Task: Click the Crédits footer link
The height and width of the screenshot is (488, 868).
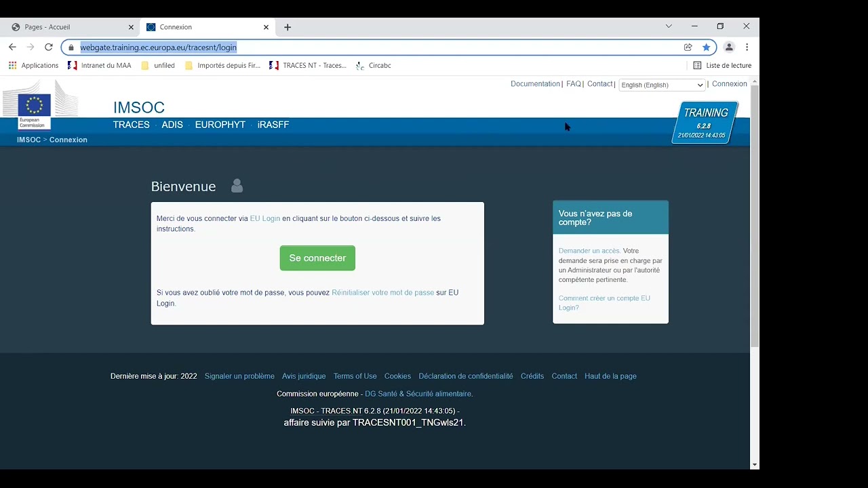Action: coord(532,376)
